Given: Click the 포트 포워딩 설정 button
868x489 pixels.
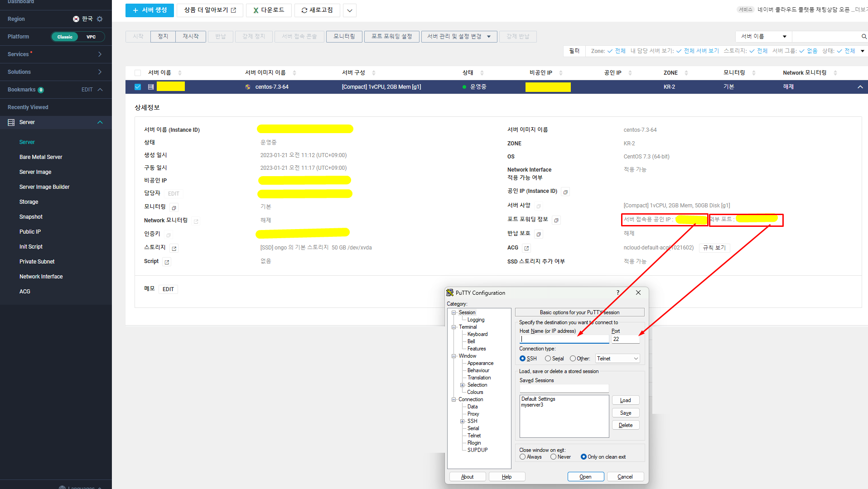Looking at the screenshot, I should coord(392,37).
